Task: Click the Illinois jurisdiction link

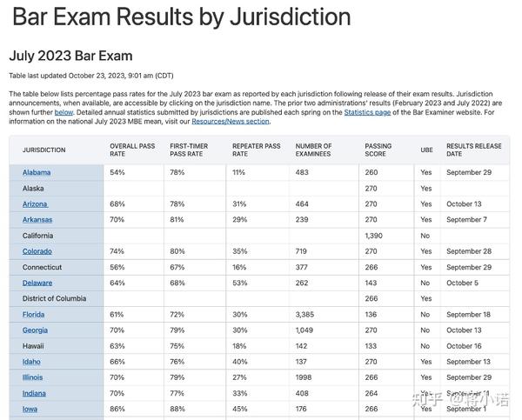Action: click(32, 377)
